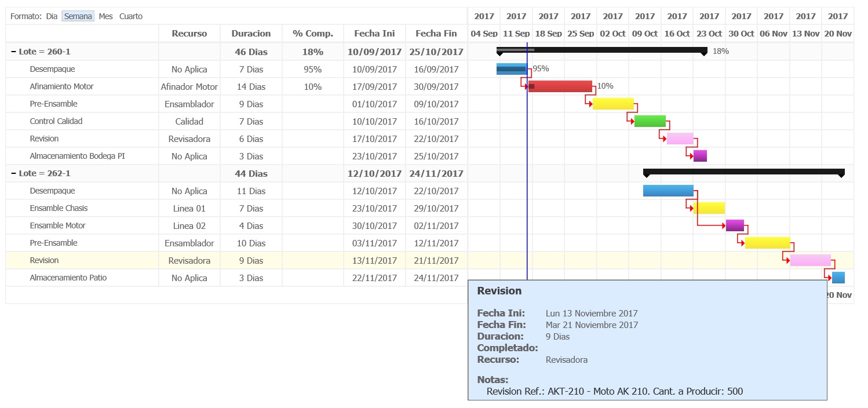This screenshot has width=868, height=408.
Task: Click the Ensamble Chasis task name
Action: pos(59,208)
